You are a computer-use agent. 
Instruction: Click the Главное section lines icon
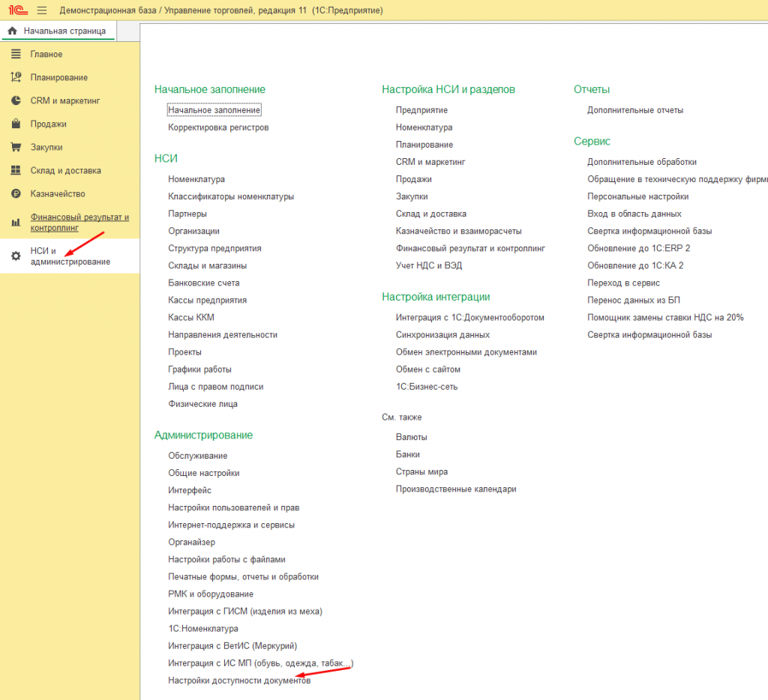16,54
